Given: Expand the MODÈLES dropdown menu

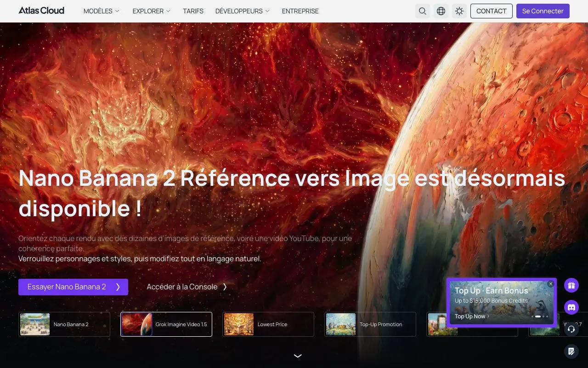Looking at the screenshot, I should [102, 11].
